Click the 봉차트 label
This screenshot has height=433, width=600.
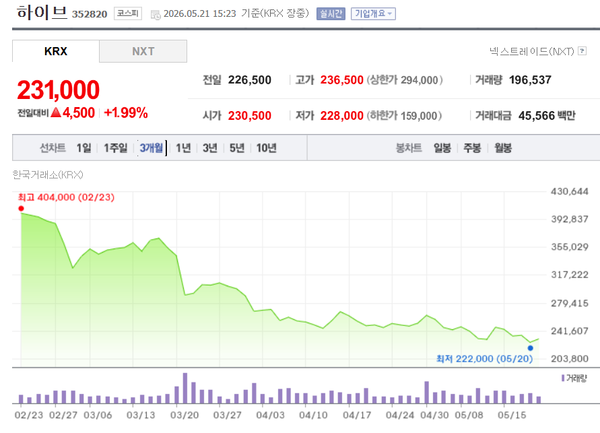pyautogui.click(x=409, y=148)
